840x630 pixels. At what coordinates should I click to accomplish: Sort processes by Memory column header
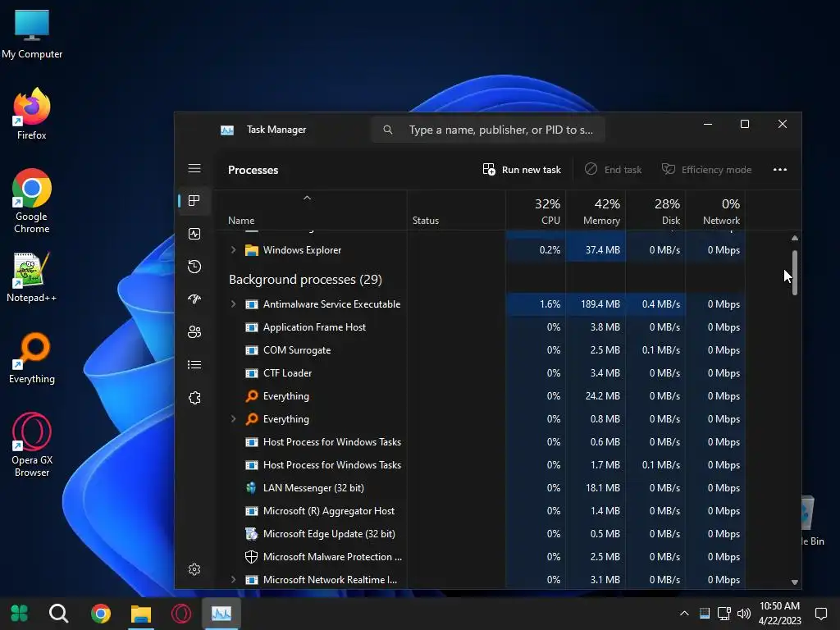point(596,212)
